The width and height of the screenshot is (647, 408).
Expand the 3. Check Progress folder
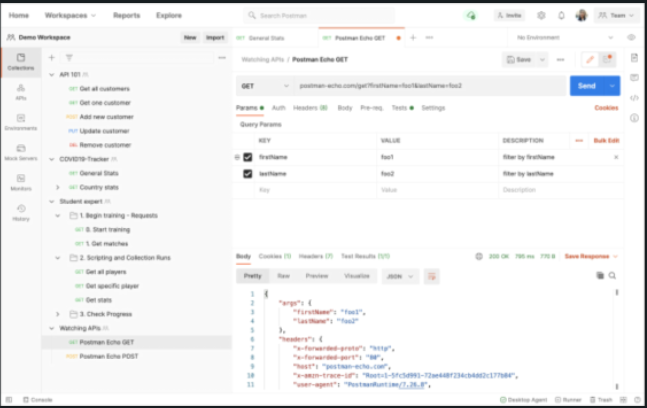(58, 314)
